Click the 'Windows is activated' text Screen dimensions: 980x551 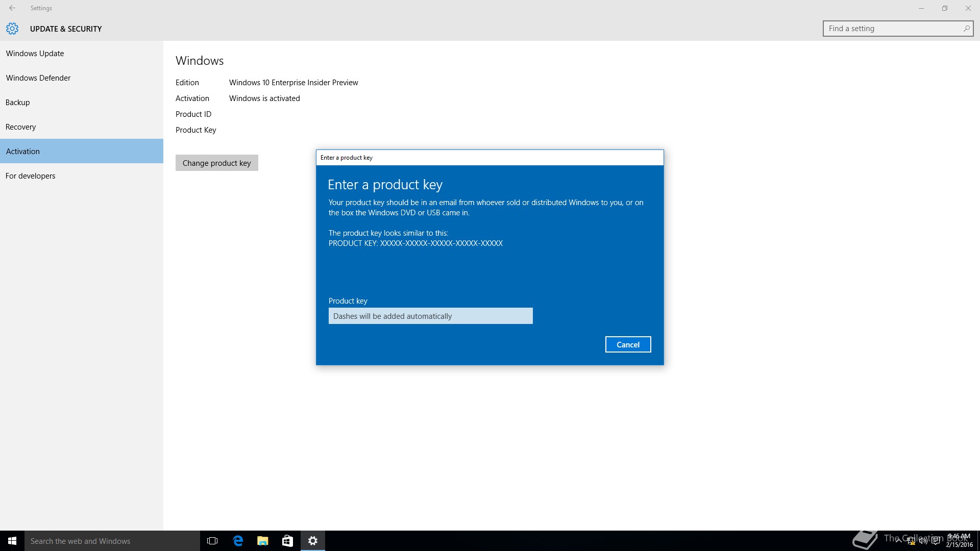[264, 98]
